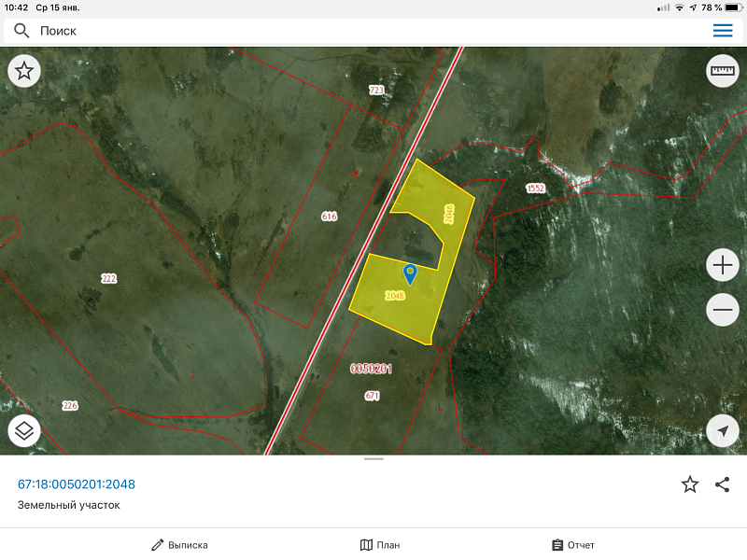
Task: Select parcel 222 on the map
Action: click(108, 279)
